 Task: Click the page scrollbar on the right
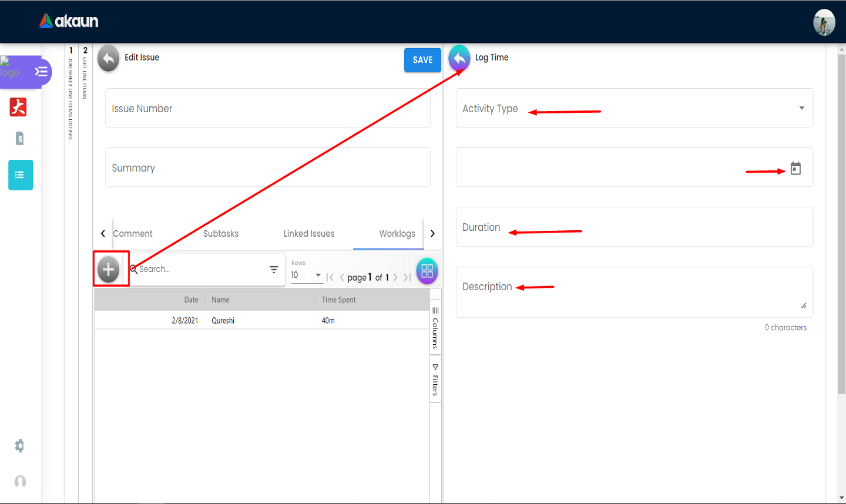(x=841, y=223)
